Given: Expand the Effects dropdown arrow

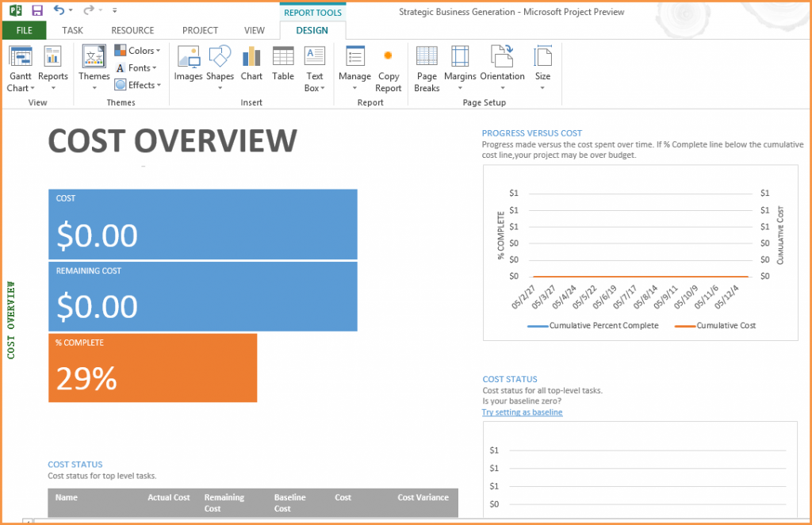Looking at the screenshot, I should click(159, 86).
